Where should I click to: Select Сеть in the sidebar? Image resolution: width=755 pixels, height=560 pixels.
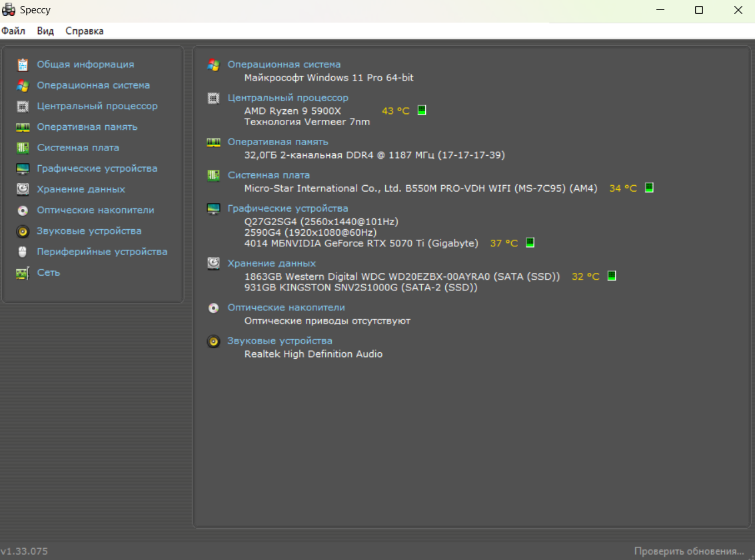pos(49,272)
